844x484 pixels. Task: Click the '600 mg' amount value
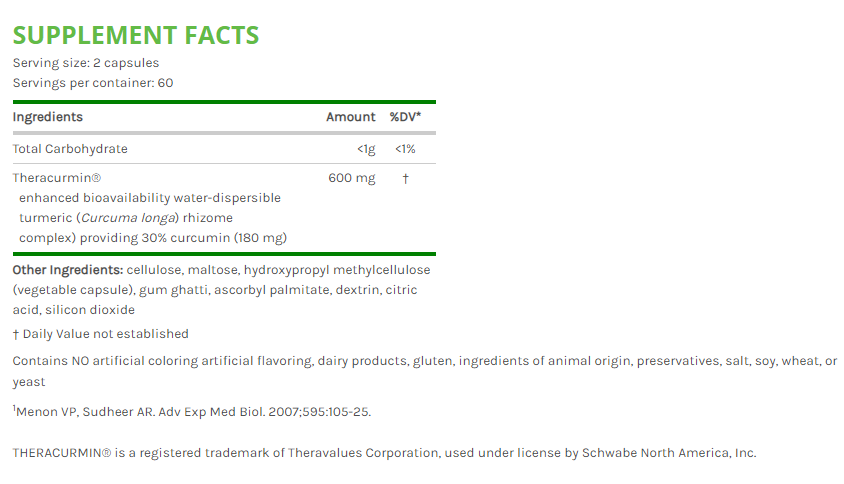(352, 178)
